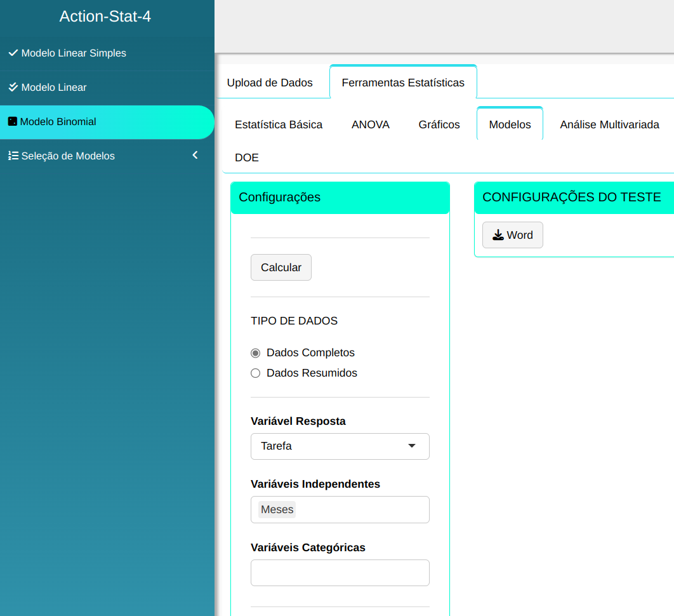This screenshot has width=674, height=616.
Task: Open the Estatística Básica tab
Action: point(279,125)
